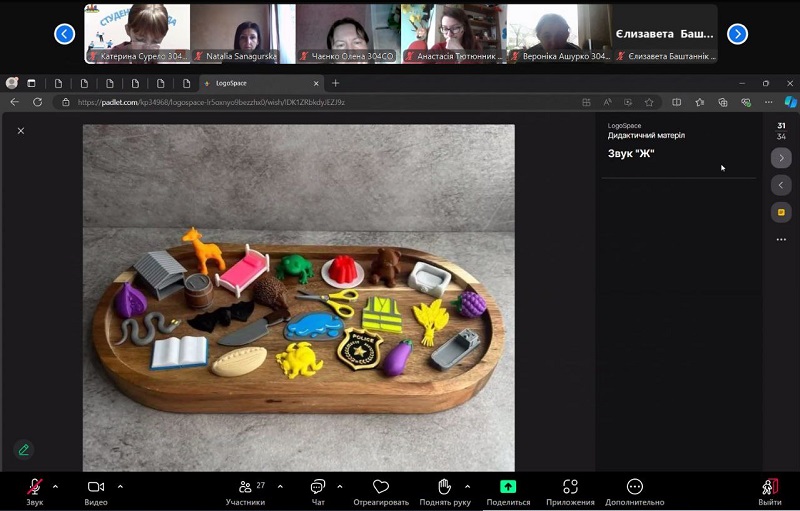800x511 pixels.
Task: Click the green pencil annotate icon
Action: tap(23, 450)
